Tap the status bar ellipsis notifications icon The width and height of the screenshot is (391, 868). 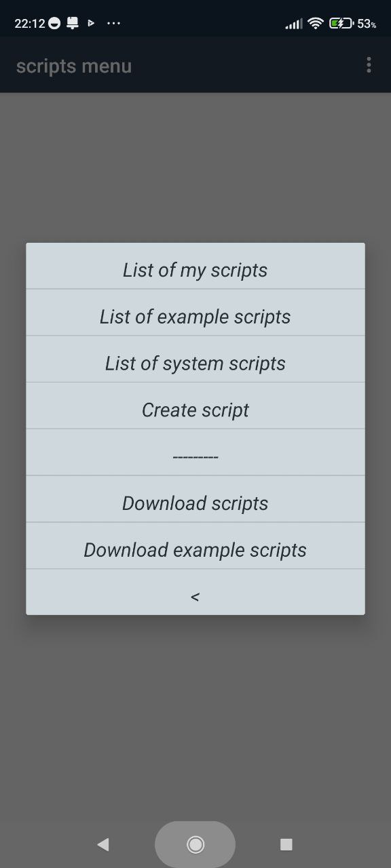(113, 23)
